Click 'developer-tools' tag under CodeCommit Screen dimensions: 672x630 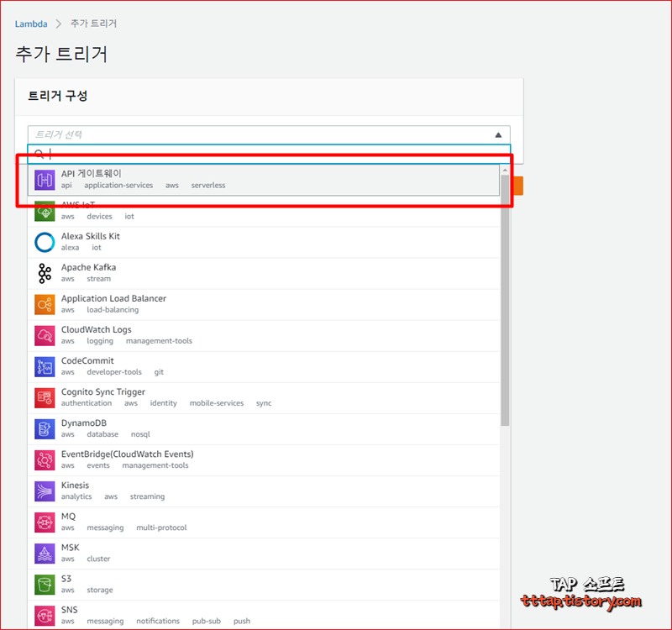tap(114, 372)
